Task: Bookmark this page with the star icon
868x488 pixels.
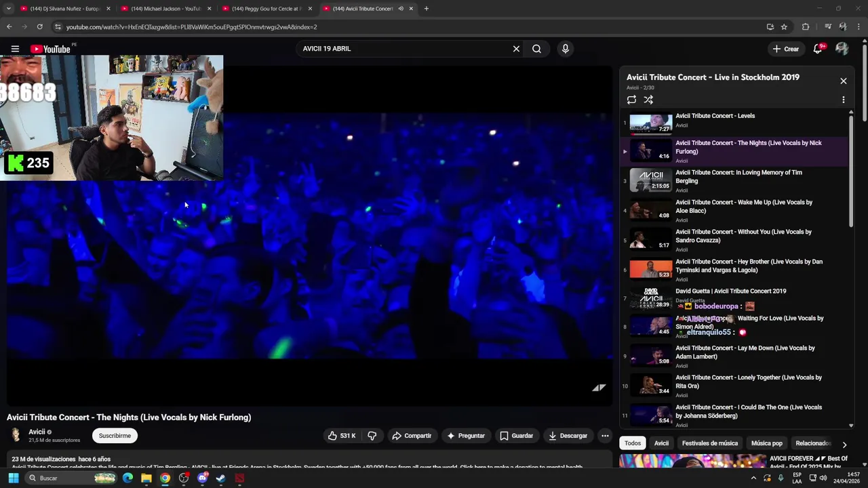Action: click(x=784, y=27)
